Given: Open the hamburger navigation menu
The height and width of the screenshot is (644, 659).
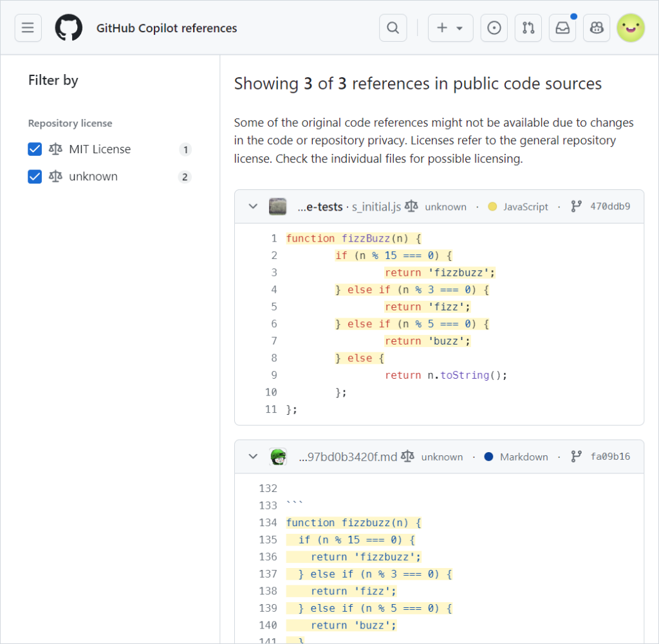Looking at the screenshot, I should [27, 28].
